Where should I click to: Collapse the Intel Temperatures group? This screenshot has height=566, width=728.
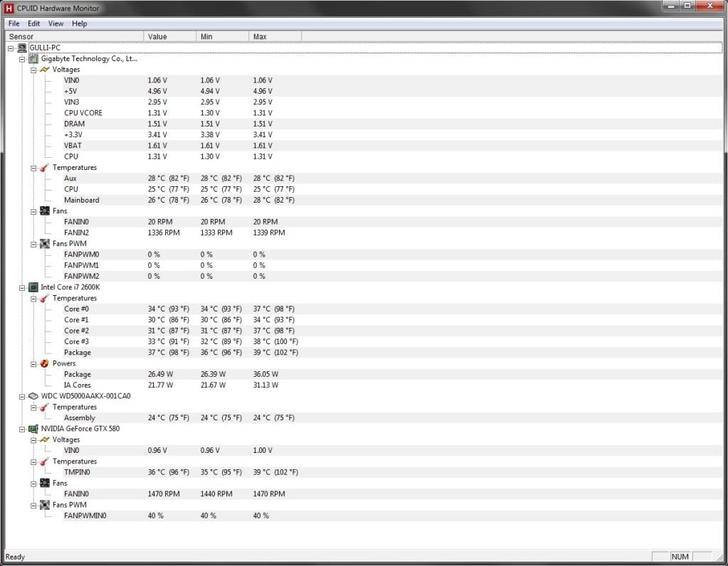(x=33, y=299)
